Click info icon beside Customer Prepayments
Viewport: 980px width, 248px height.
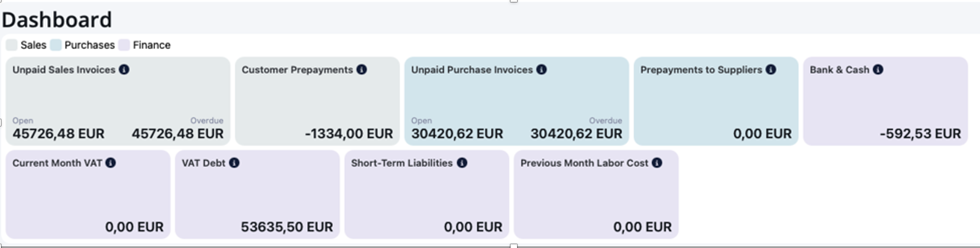click(362, 69)
